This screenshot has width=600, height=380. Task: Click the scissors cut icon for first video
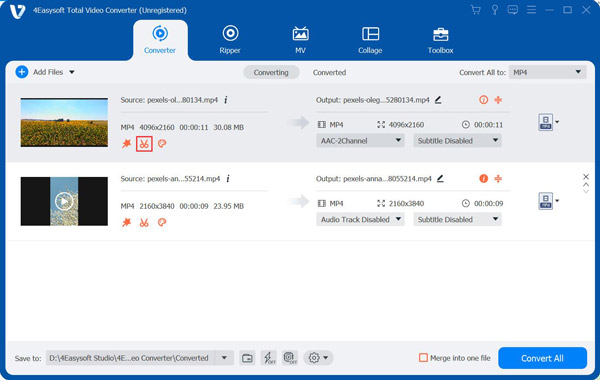point(144,144)
